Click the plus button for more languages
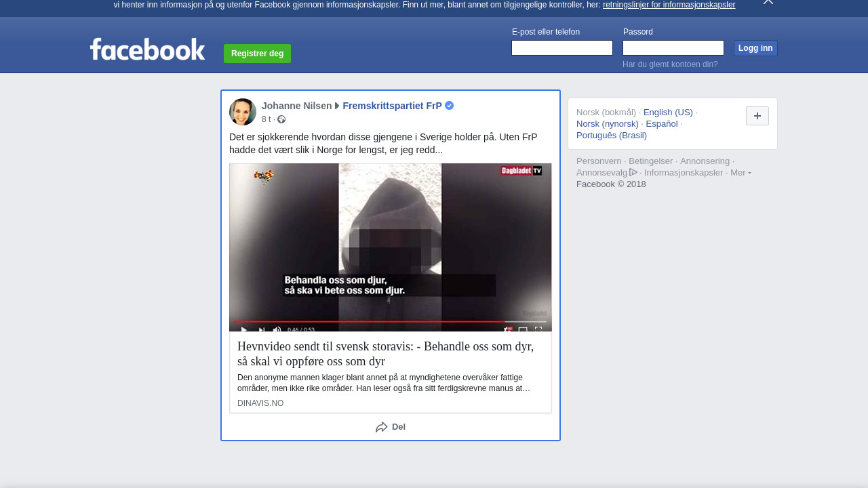 point(757,116)
